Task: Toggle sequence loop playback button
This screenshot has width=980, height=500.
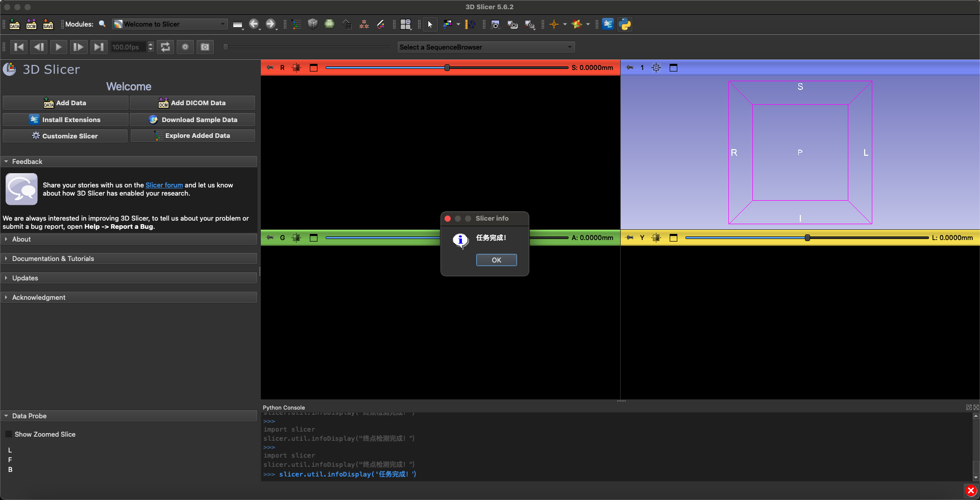Action: [x=165, y=47]
